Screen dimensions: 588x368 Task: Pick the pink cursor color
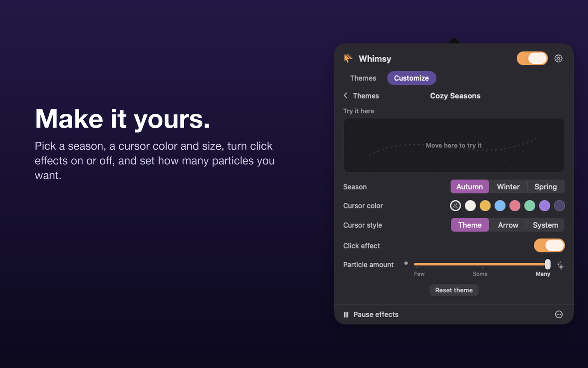pos(515,206)
